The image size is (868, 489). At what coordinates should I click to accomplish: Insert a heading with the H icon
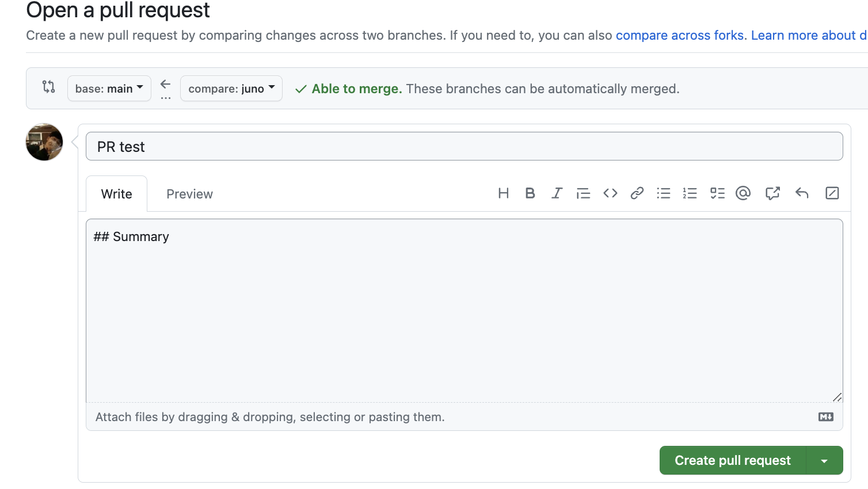(x=503, y=193)
